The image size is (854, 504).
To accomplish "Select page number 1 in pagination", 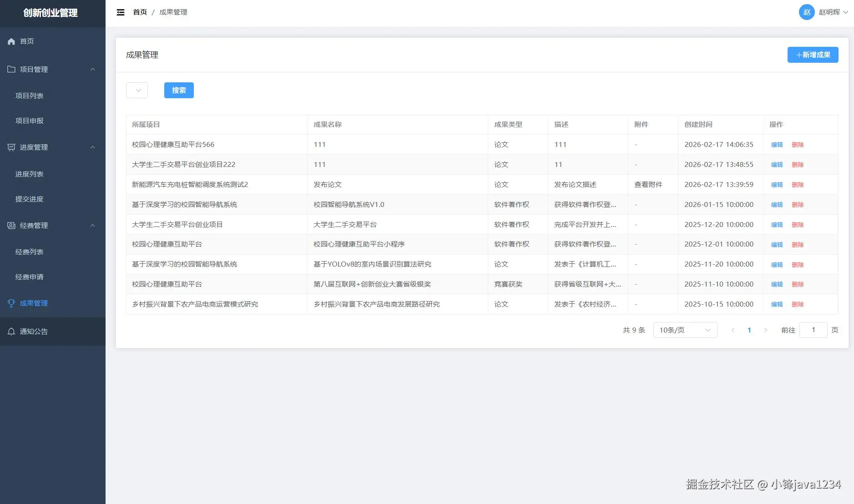I will [x=749, y=330].
